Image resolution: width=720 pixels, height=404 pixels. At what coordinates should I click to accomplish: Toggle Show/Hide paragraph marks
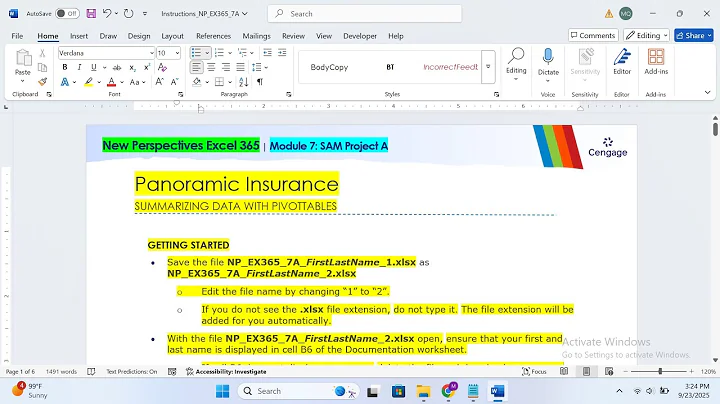(260, 82)
